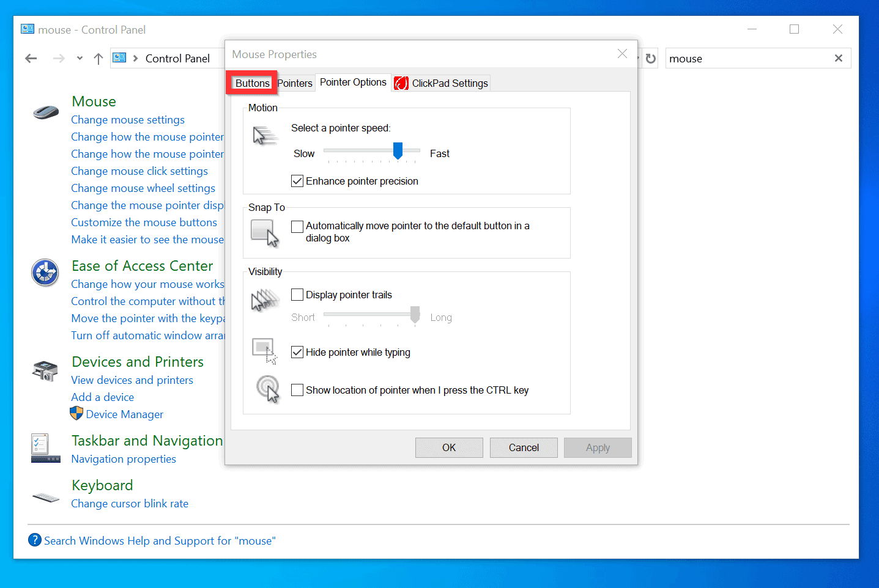Switch to the Buttons tab
This screenshot has height=588, width=879.
coord(251,83)
